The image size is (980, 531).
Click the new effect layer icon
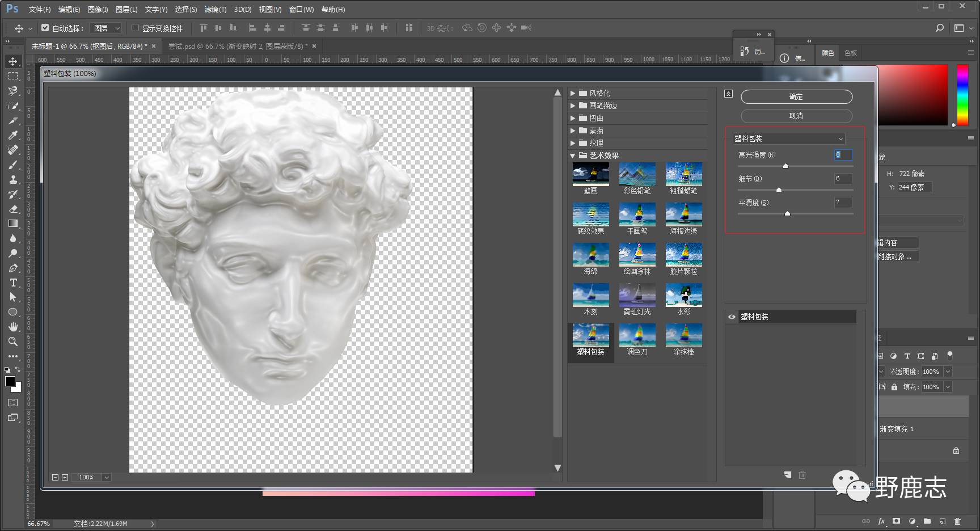pos(788,475)
